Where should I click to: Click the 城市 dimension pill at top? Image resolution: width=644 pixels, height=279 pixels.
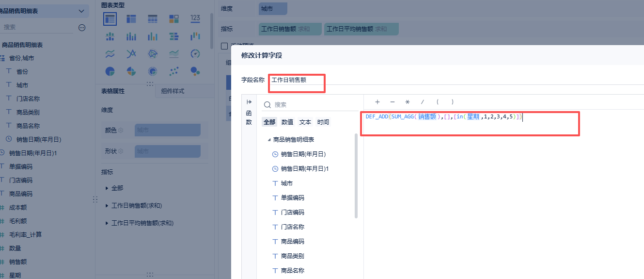point(273,8)
